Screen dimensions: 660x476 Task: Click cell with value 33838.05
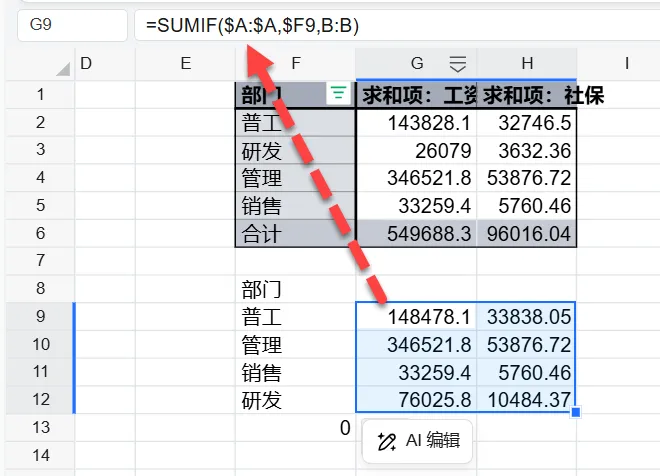coord(527,316)
